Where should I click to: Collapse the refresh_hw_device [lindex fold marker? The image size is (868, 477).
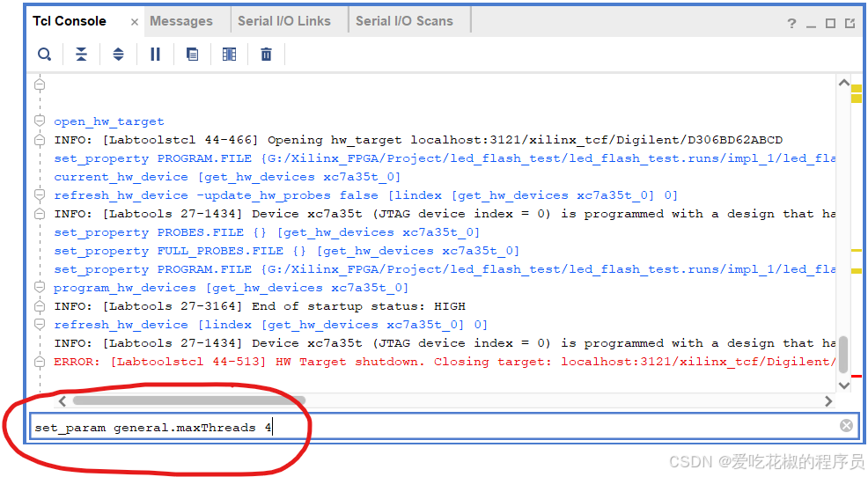pos(40,324)
